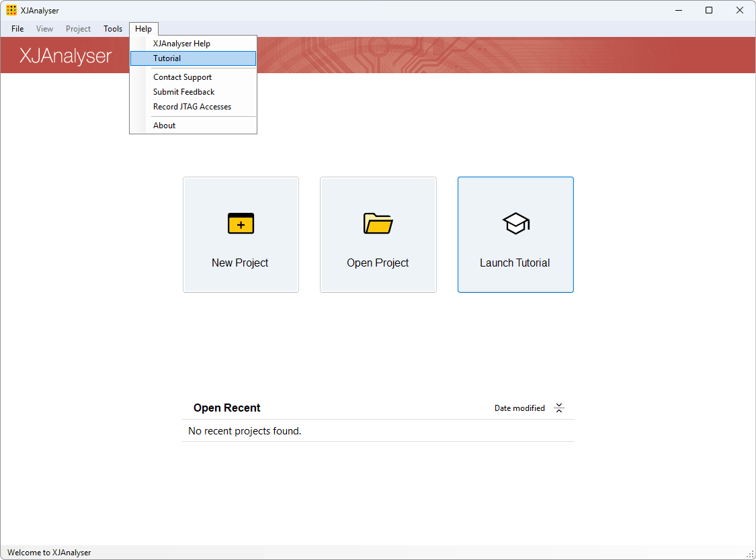Open XJAnalyser Help menu entry

(x=181, y=44)
